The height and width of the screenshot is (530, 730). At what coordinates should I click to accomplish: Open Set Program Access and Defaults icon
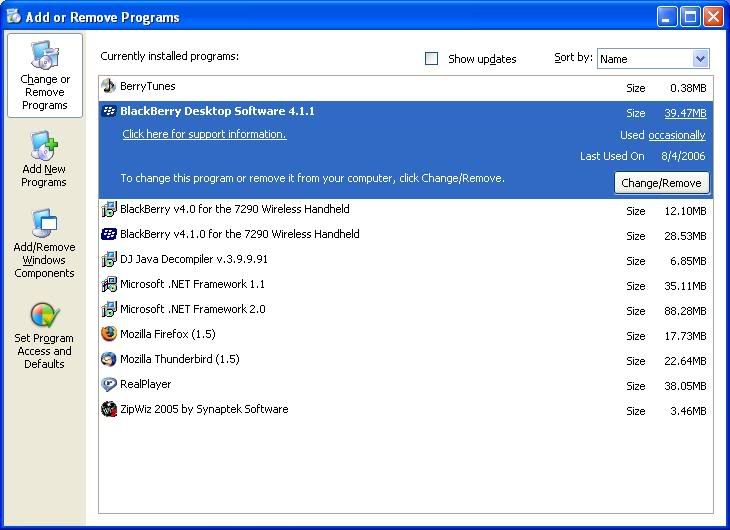pyautogui.click(x=45, y=315)
